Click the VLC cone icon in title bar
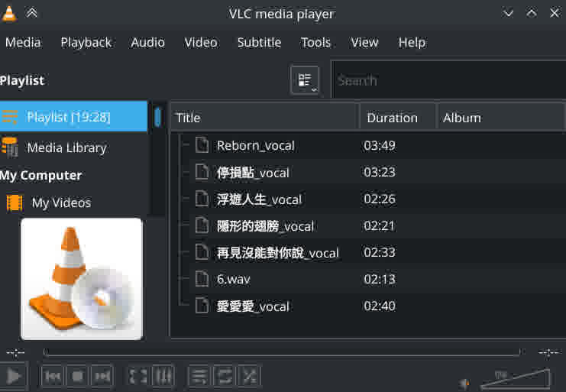Image resolution: width=566 pixels, height=392 pixels. 9,14
